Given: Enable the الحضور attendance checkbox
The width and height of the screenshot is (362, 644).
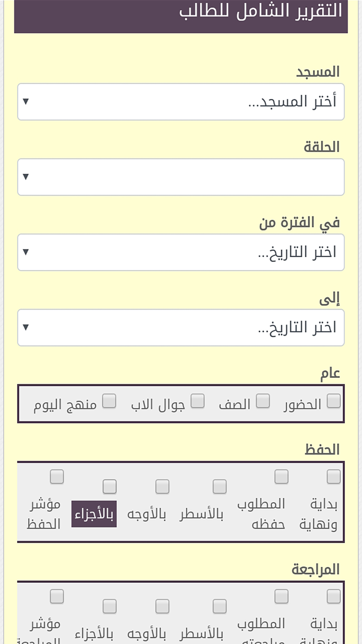Looking at the screenshot, I should point(333,399).
